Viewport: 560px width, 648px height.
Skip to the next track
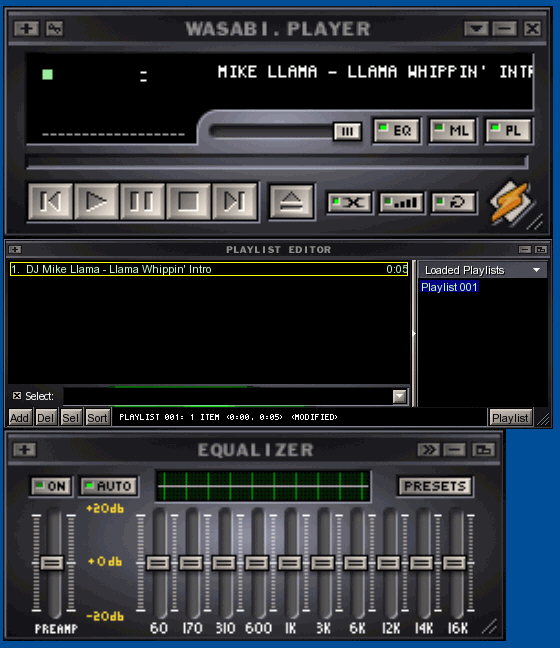pyautogui.click(x=234, y=202)
